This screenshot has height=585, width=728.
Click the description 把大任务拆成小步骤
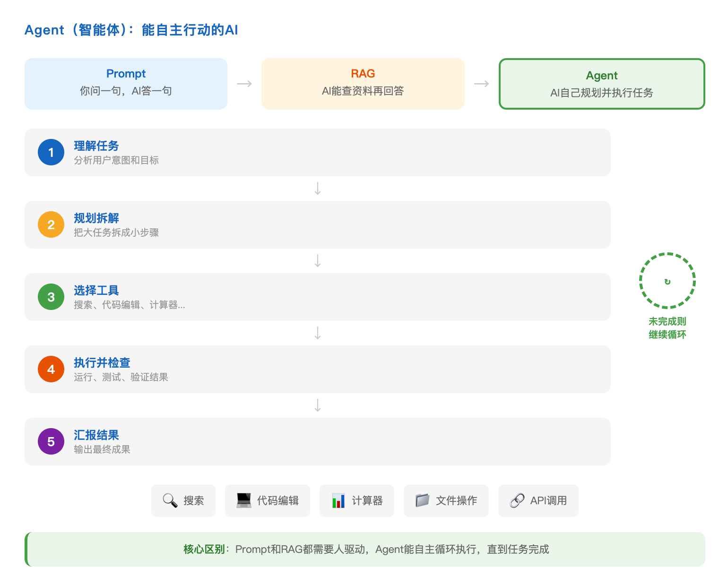(116, 232)
